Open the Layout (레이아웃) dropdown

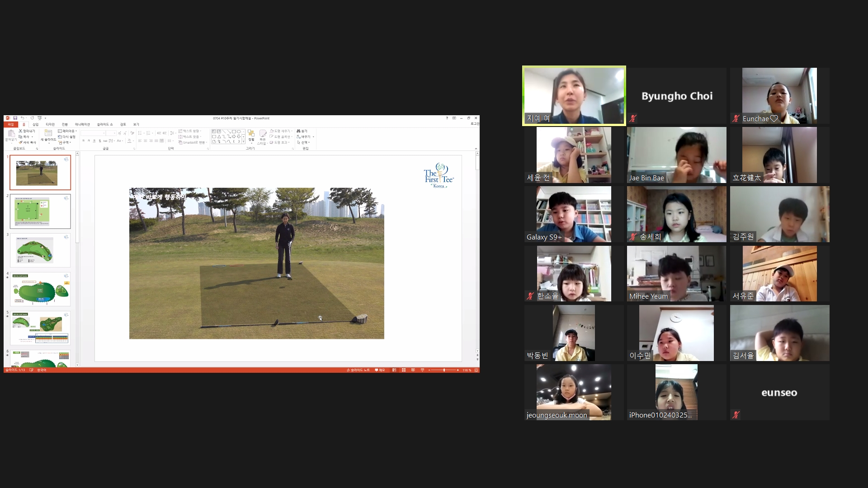click(67, 131)
